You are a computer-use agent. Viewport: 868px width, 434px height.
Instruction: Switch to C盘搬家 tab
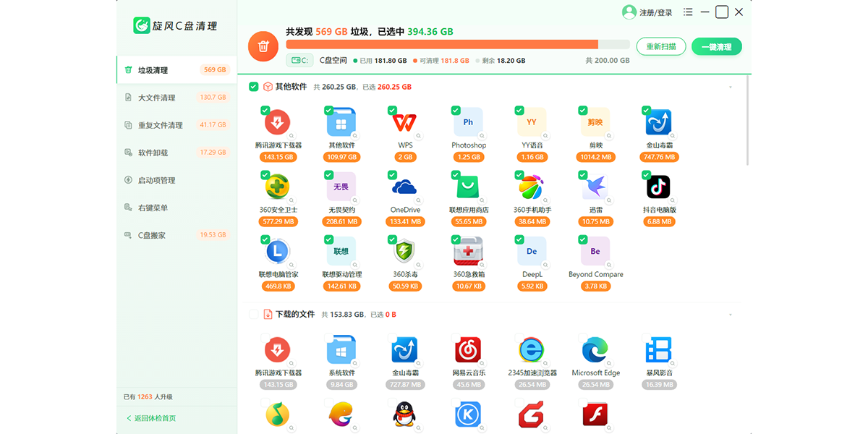coord(176,235)
